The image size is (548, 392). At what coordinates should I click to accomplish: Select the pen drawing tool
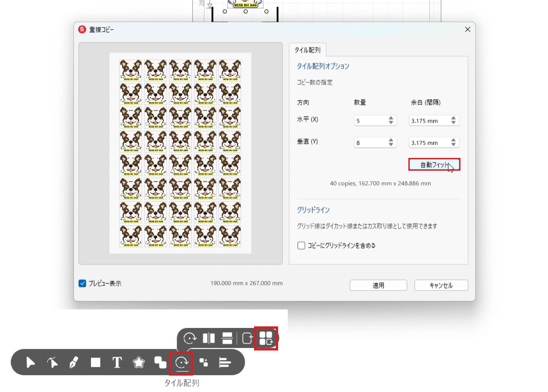[x=74, y=362]
